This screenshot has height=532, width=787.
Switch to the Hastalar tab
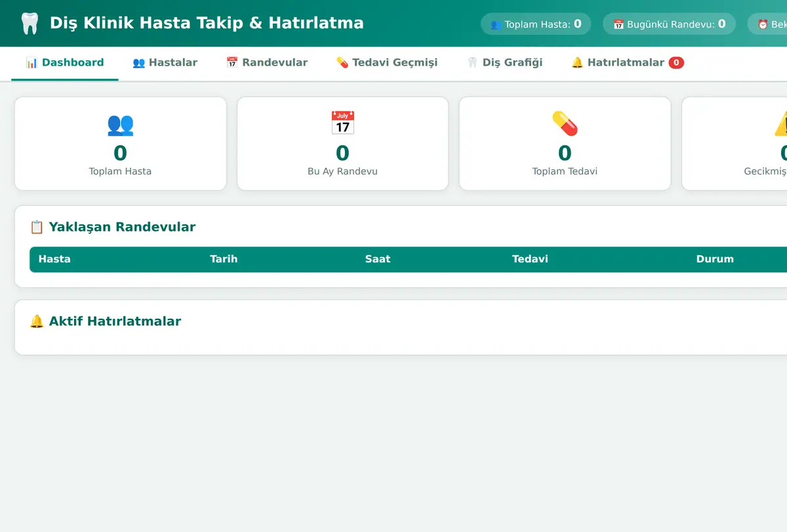coord(165,63)
